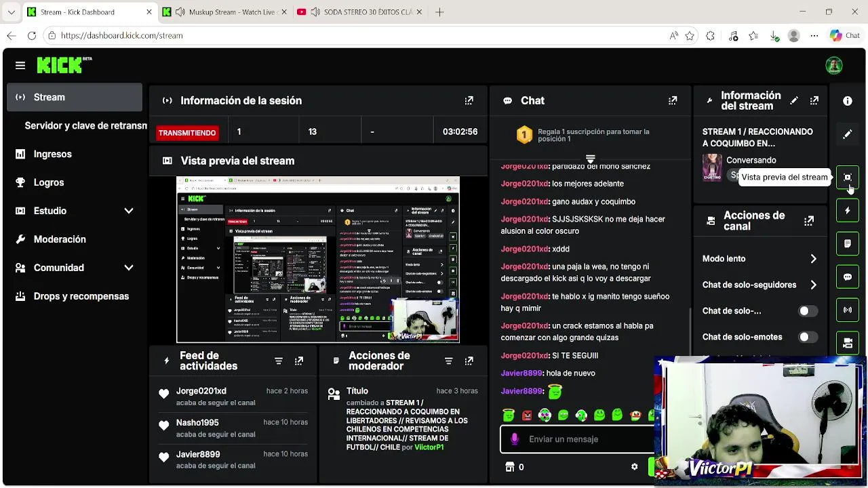Toggle the chat bubble widget icon
Image resolution: width=868 pixels, height=488 pixels.
coord(848,277)
